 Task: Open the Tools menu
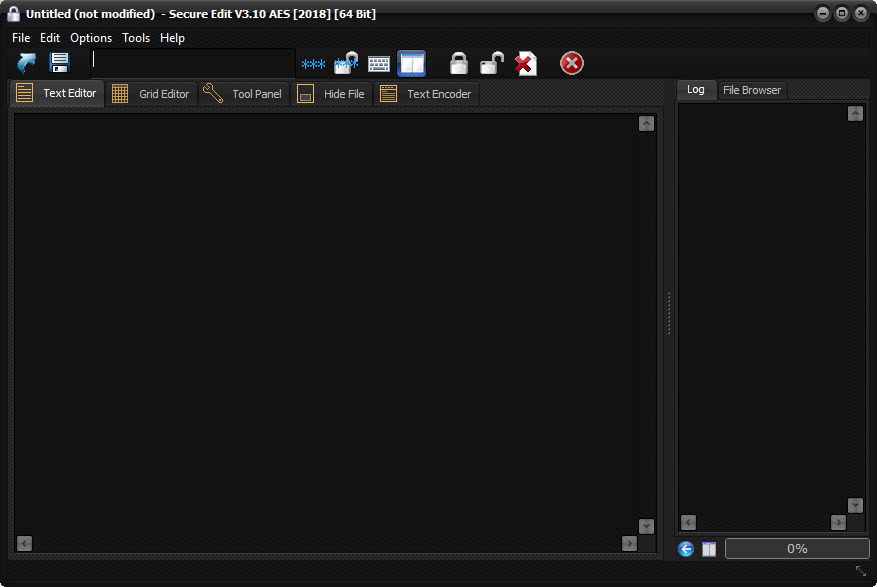[136, 38]
